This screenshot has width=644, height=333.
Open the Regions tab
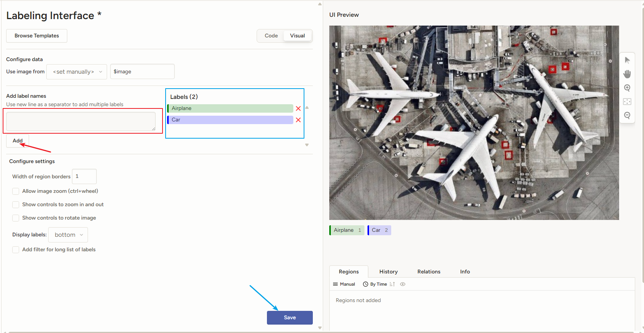click(349, 272)
